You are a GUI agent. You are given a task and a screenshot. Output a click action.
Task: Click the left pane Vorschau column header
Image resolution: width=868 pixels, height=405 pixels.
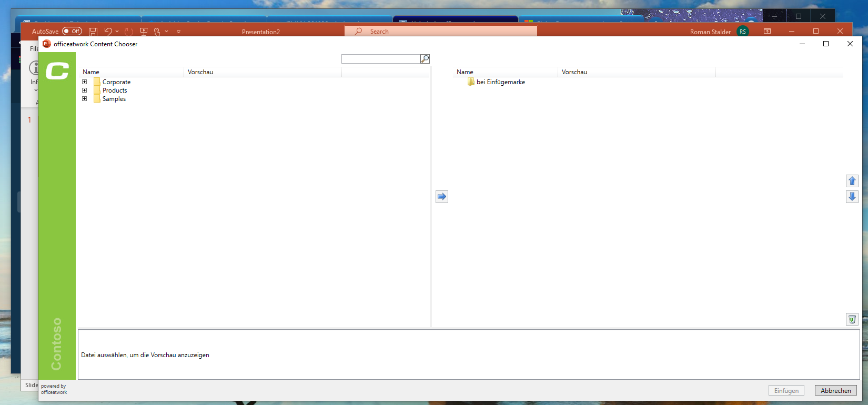point(263,72)
